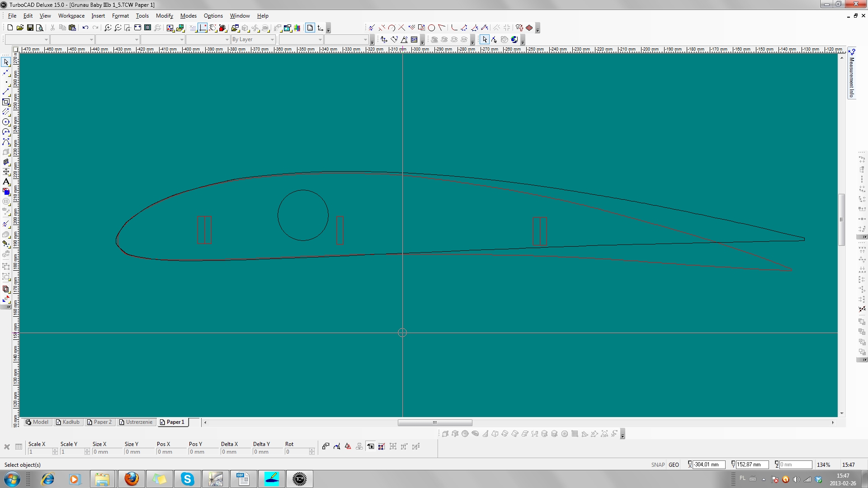Click the Measure Angle icon

404,39
